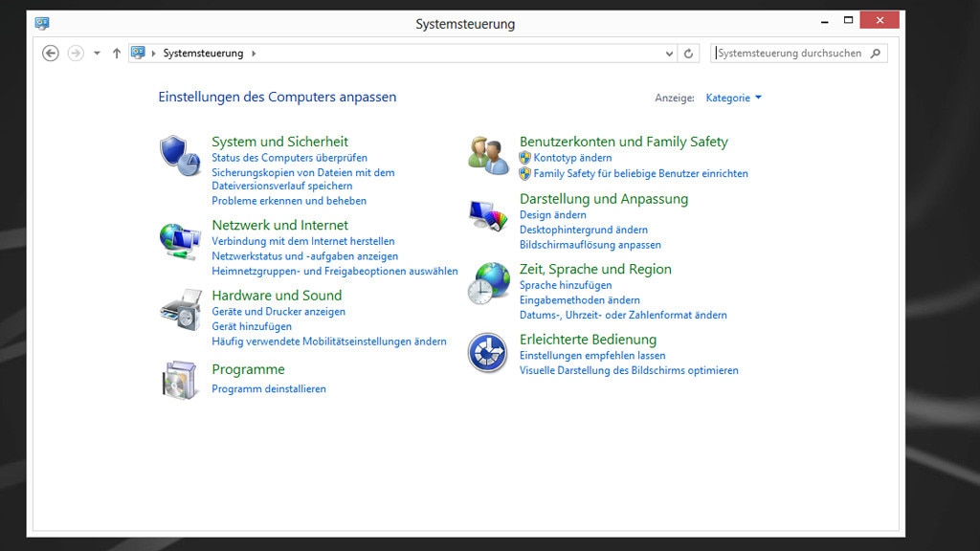
Task: Select the Erleichterte Bedienung accessibility icon
Action: pos(486,354)
